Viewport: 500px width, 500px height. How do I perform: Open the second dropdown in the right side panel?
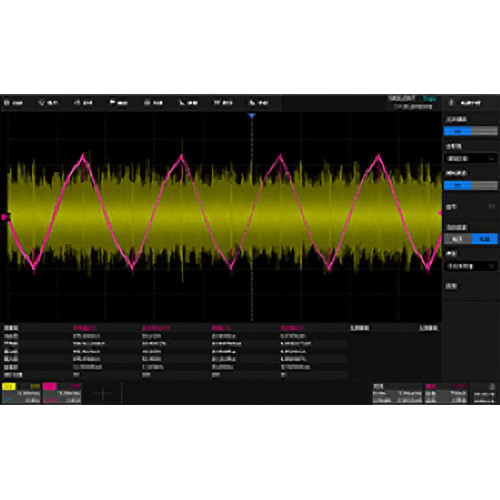point(470,266)
